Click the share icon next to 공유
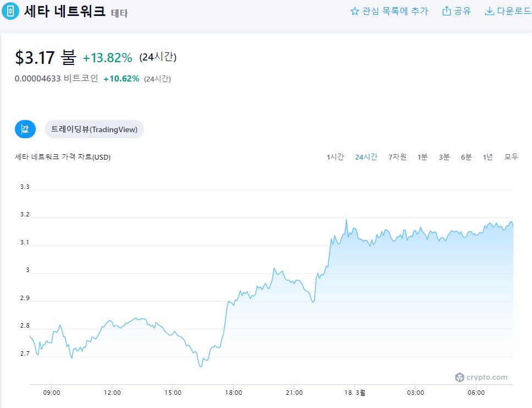The image size is (532, 408). (447, 11)
